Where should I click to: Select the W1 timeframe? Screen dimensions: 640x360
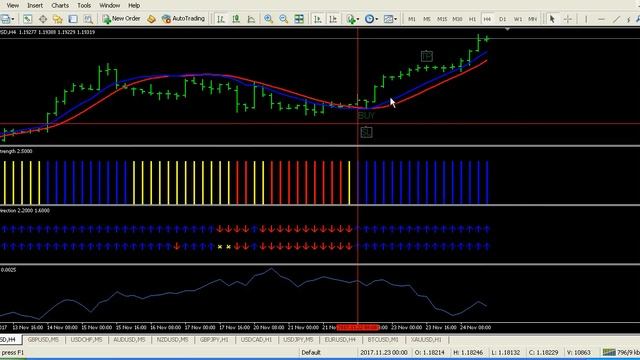[518, 19]
